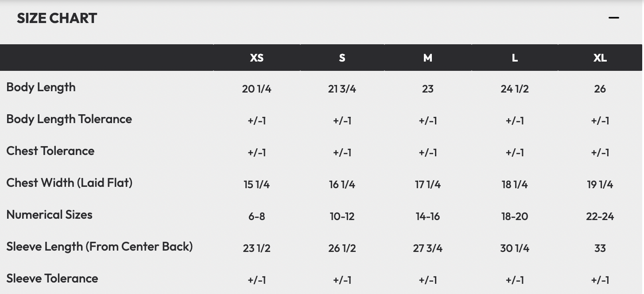Click the L size column header

(x=514, y=58)
